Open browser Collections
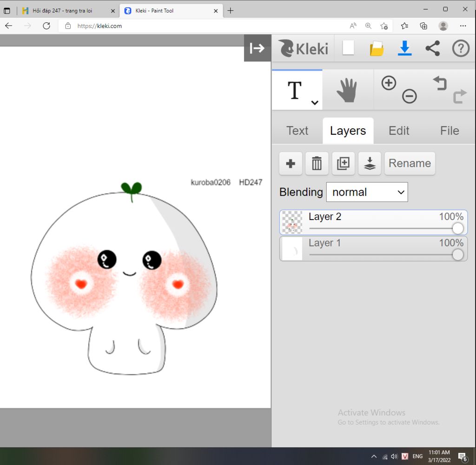This screenshot has height=465, width=476. 423,26
